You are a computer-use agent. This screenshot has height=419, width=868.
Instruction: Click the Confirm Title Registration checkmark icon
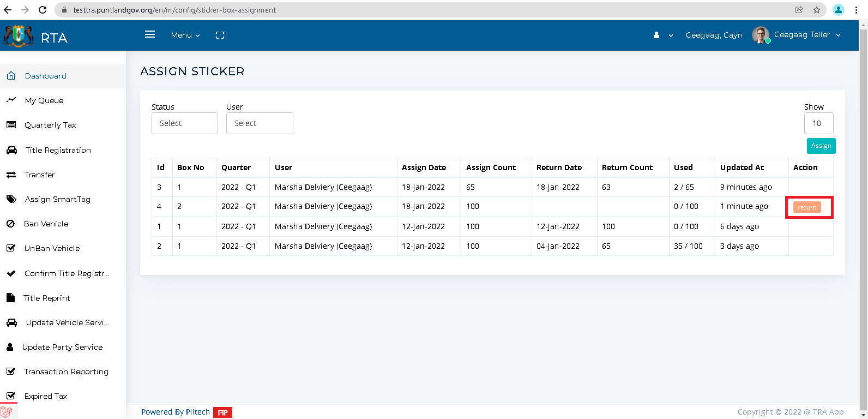(x=11, y=273)
